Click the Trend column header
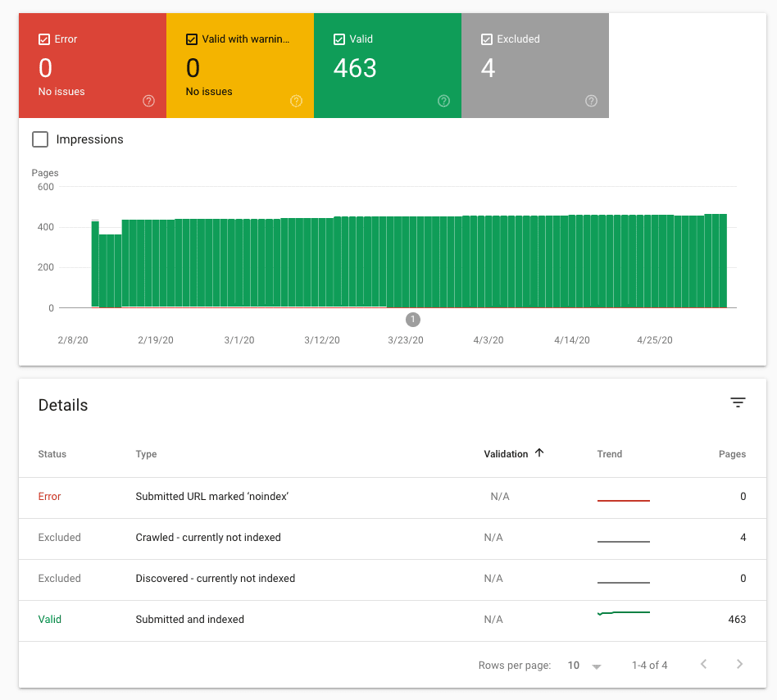The height and width of the screenshot is (700, 777). 610,454
